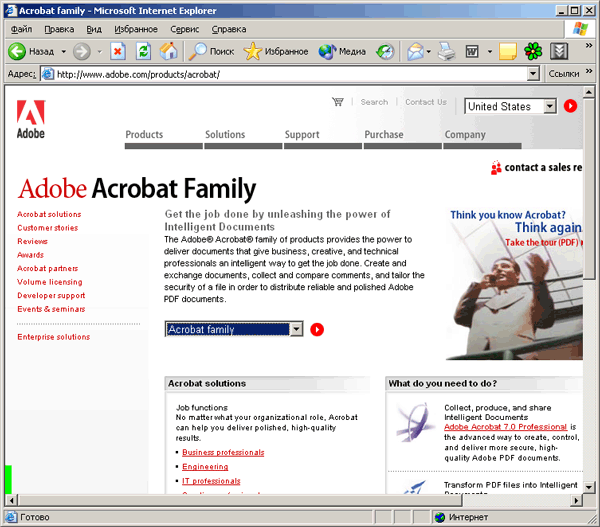
Task: Click the red arrow next to United States
Action: [570, 106]
